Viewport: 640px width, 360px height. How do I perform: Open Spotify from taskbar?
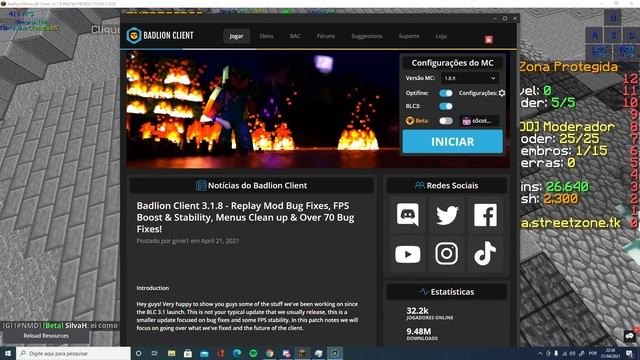pos(253,353)
